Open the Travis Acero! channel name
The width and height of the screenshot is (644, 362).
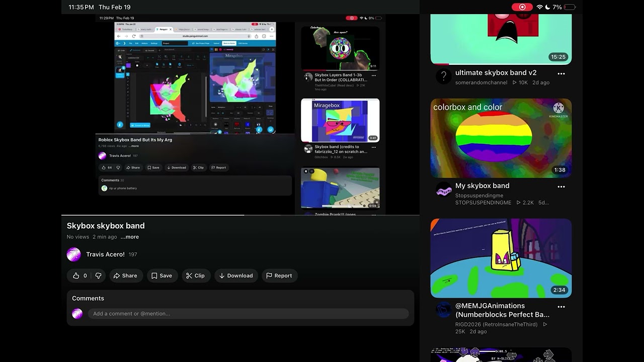105,254
